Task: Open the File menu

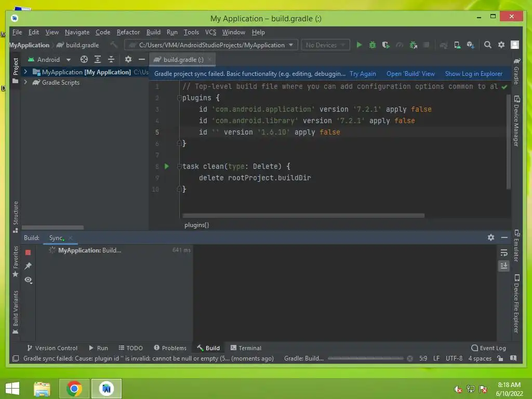Action: [17, 32]
